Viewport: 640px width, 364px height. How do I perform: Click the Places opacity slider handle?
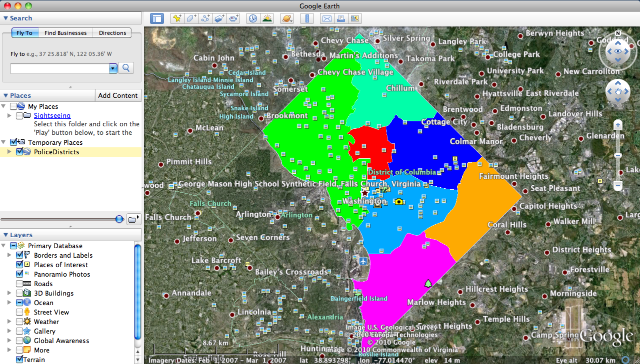[x=119, y=219]
